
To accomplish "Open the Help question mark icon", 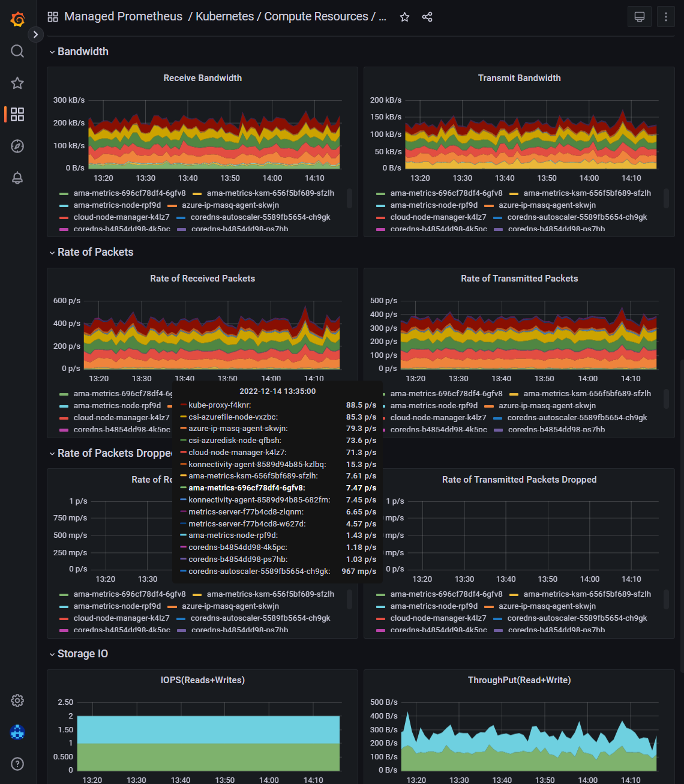I will point(17,764).
